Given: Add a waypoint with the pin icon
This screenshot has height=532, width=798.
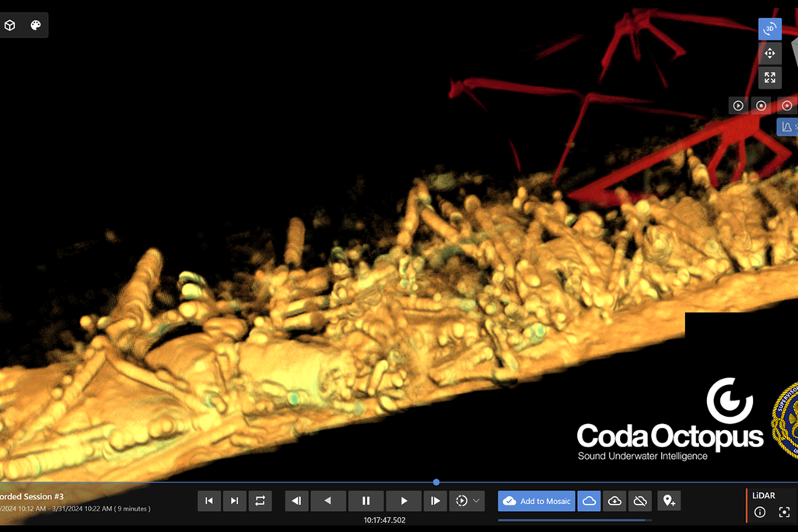Looking at the screenshot, I should tap(669, 501).
